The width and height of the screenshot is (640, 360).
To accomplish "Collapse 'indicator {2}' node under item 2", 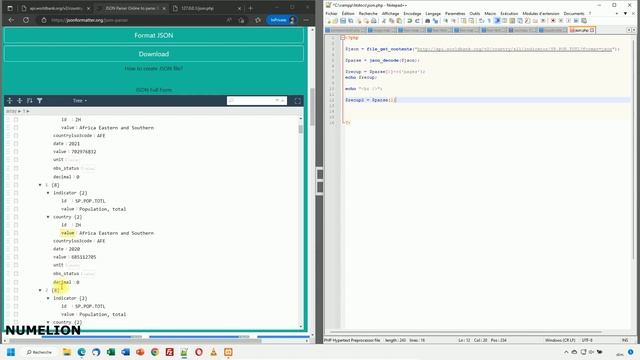I will click(x=48, y=298).
